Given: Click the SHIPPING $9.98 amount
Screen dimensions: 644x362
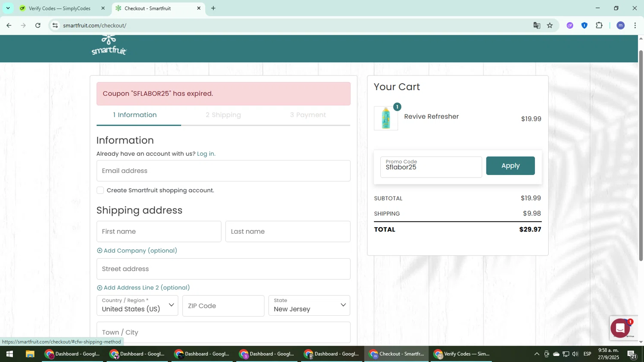Looking at the screenshot, I should point(532,214).
